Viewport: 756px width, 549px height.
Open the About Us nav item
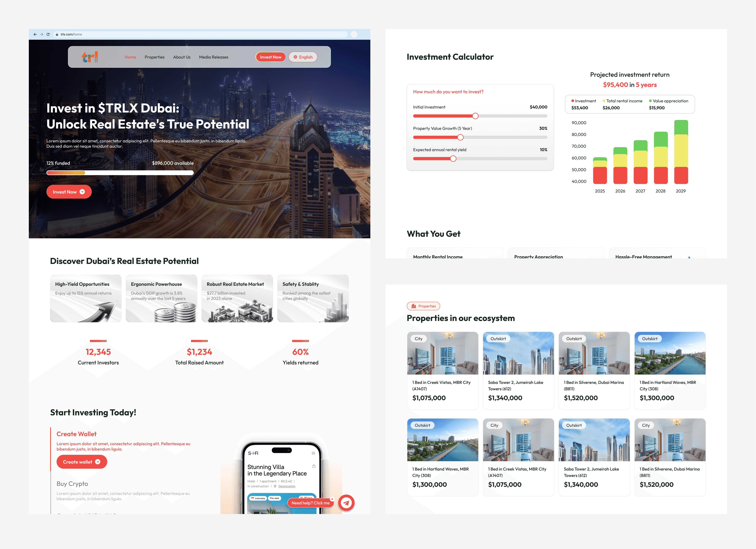182,57
